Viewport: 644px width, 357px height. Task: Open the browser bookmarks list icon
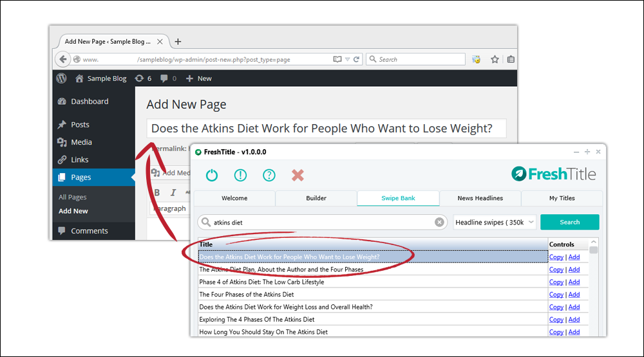[x=511, y=59]
